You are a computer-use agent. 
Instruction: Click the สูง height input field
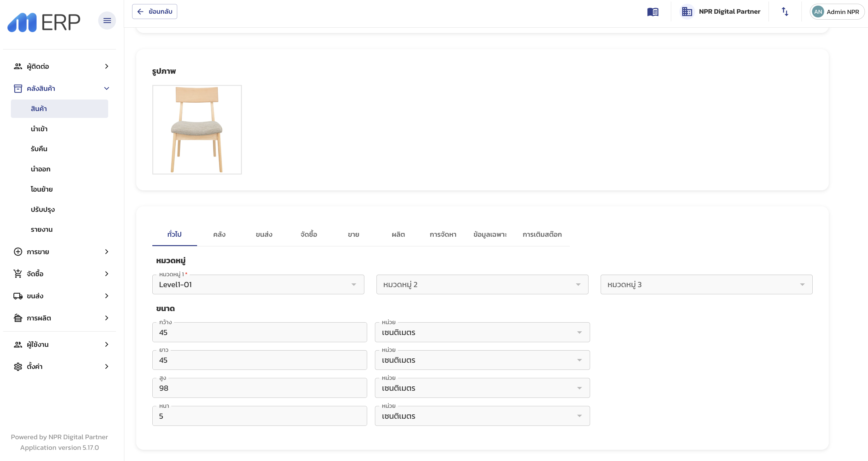tap(260, 388)
